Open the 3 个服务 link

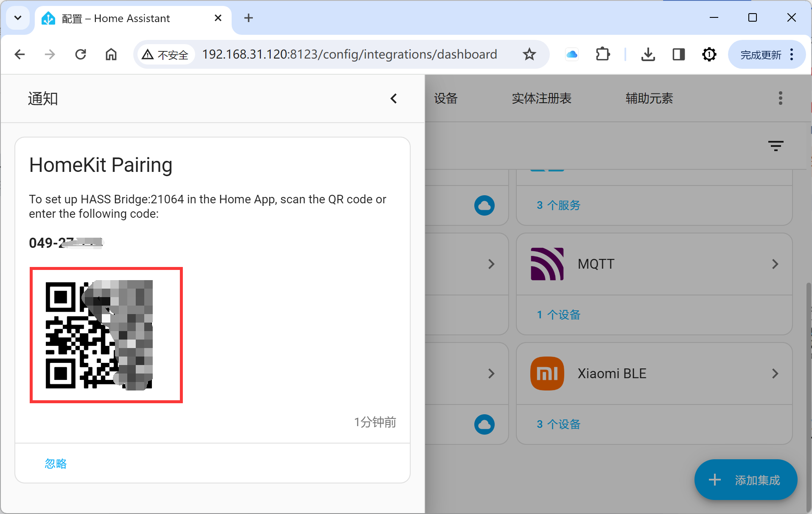[x=558, y=205]
